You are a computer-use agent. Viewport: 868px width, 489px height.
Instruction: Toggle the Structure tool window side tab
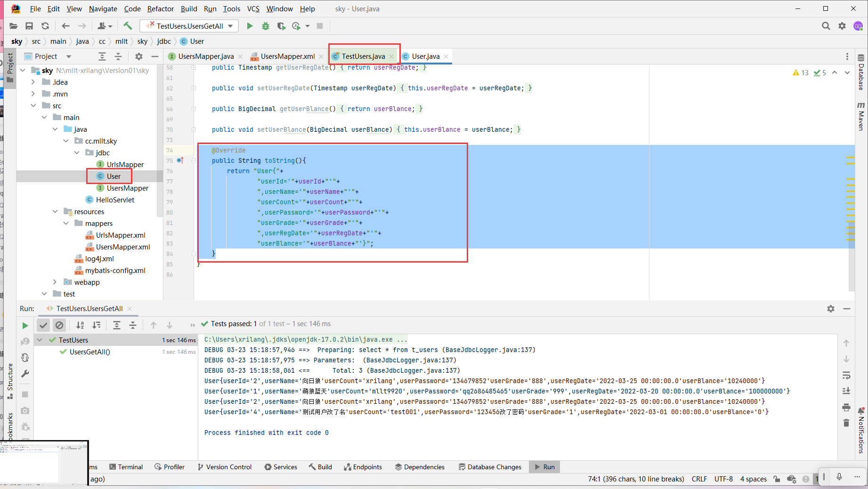tap(10, 381)
